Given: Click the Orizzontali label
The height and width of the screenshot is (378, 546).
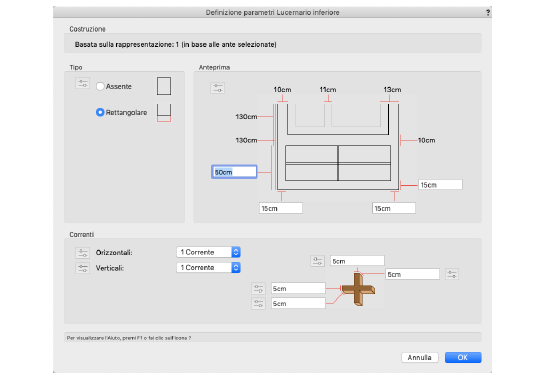Looking at the screenshot, I should [x=114, y=253].
